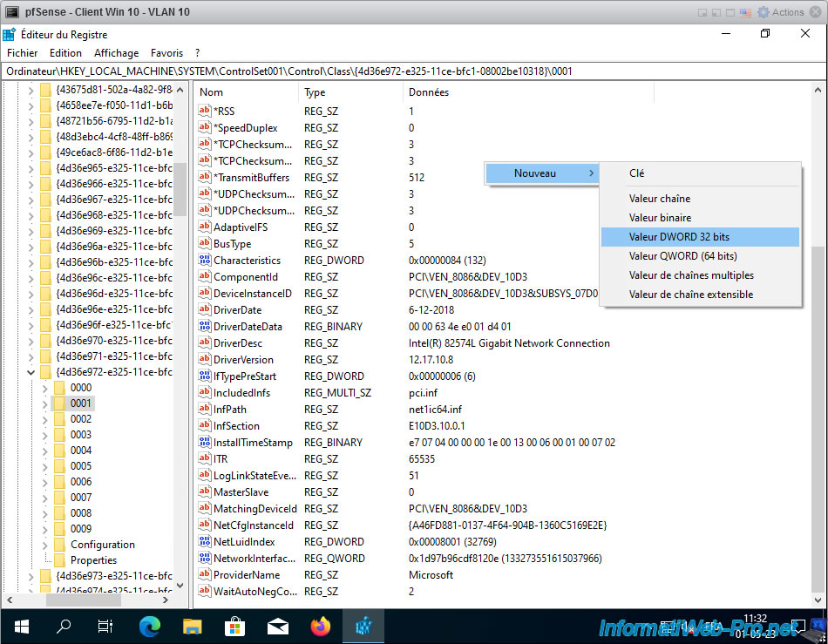Expand the {4d36e973-e325-11ce-bfc key
This screenshot has height=644, width=828.
[31, 576]
